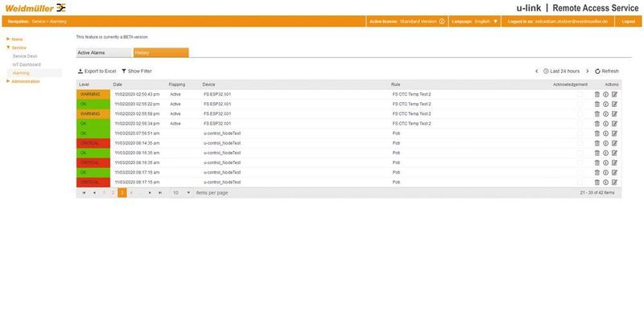The image size is (644, 316).
Task: Show info for OK alarm at 02:56:34 pm
Action: 606,124
